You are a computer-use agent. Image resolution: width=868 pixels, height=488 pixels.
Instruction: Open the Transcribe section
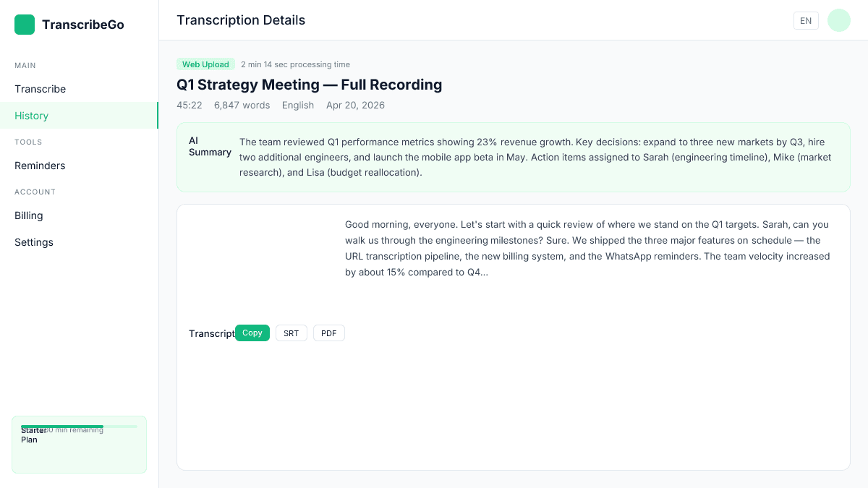pyautogui.click(x=40, y=89)
